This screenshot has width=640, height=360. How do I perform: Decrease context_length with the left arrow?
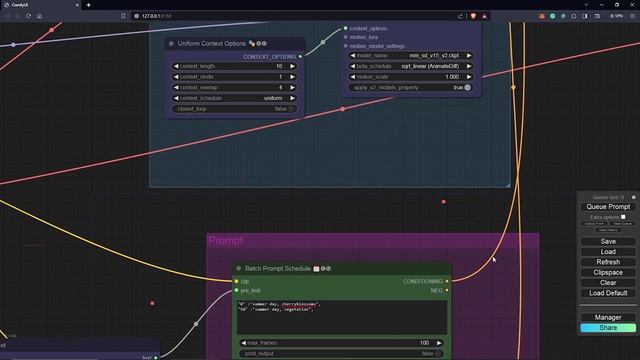click(x=176, y=66)
